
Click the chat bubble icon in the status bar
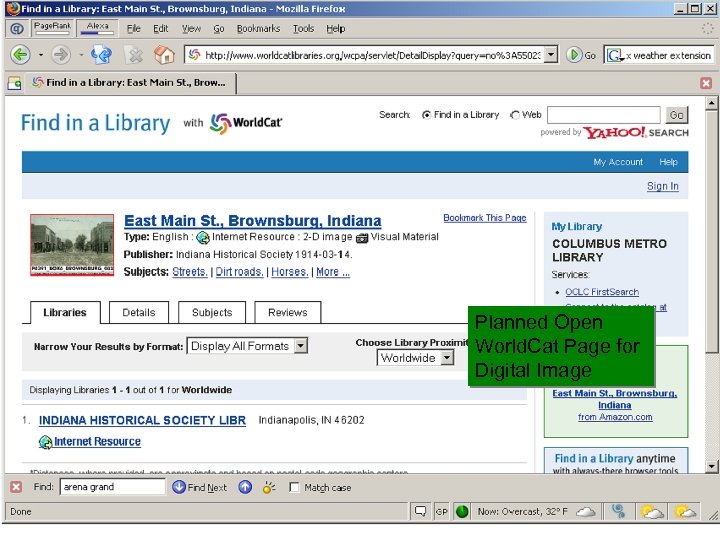tap(420, 511)
